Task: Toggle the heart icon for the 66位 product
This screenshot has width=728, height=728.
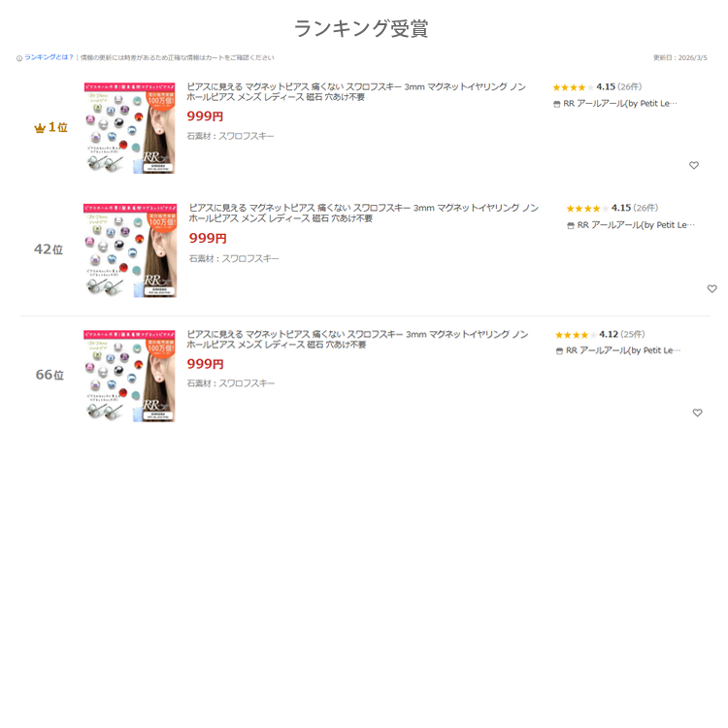Action: (697, 413)
